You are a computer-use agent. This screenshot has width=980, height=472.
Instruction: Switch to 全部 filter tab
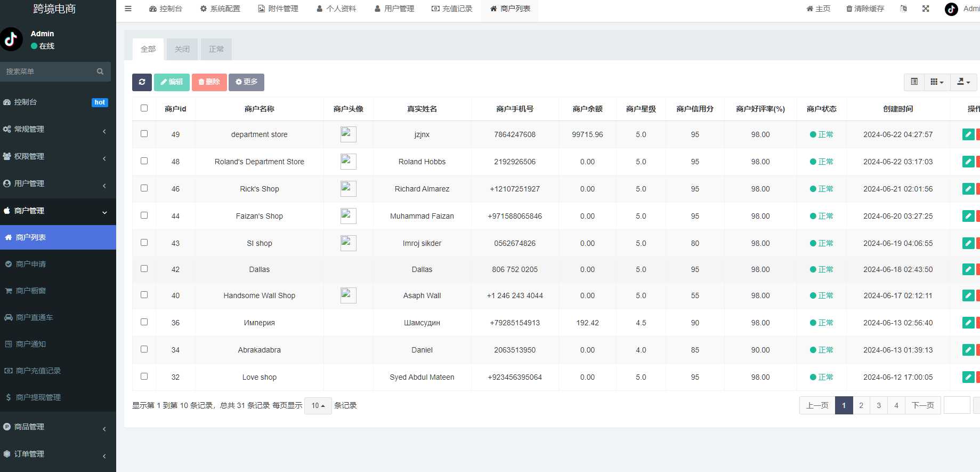point(148,49)
